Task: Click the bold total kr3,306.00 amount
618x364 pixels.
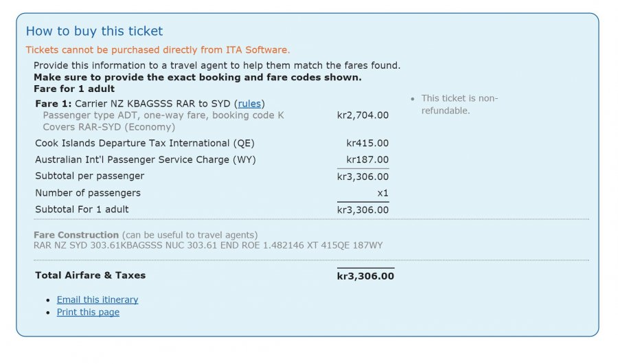Action: point(365,276)
